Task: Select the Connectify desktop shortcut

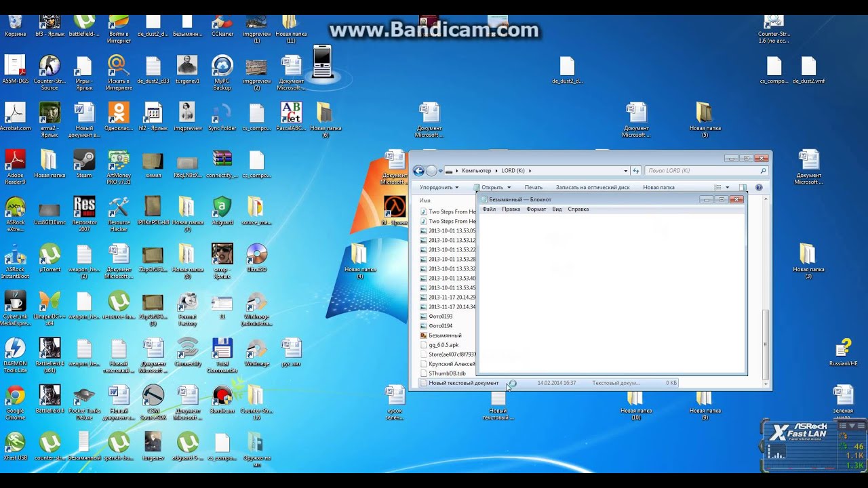Action: point(187,352)
